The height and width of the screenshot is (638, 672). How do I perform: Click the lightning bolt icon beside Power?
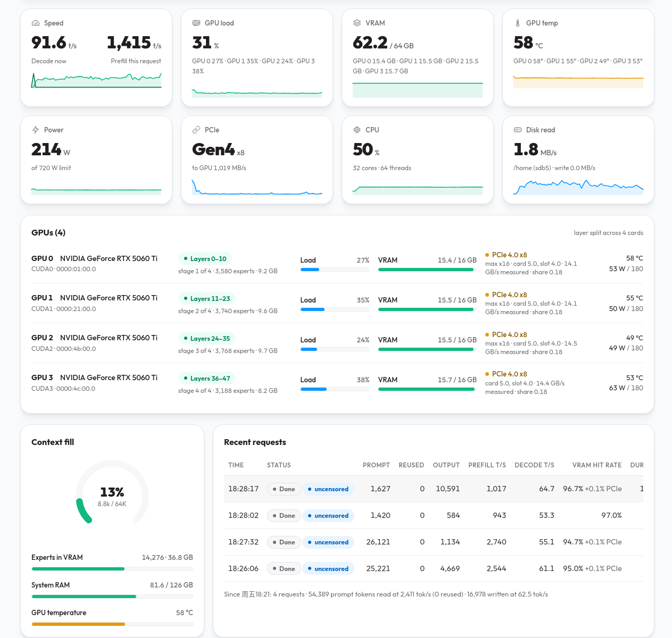(x=36, y=130)
